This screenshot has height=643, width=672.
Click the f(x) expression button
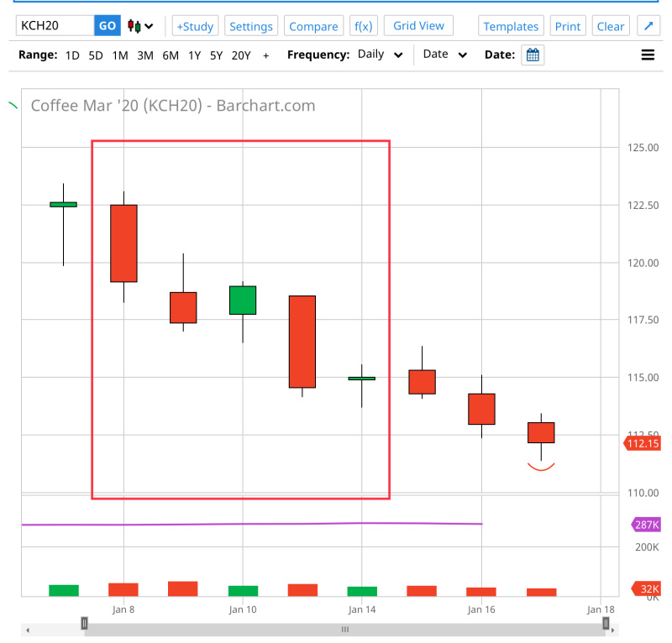tap(364, 26)
